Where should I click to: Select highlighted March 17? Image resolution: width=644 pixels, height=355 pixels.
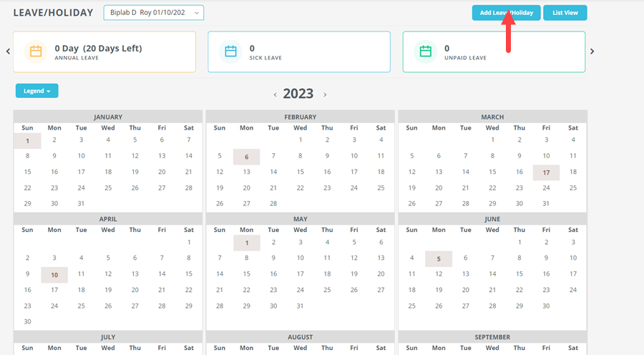tap(546, 172)
